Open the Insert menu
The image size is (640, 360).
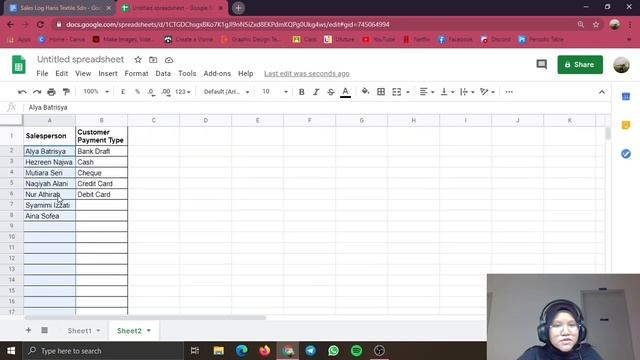click(108, 73)
